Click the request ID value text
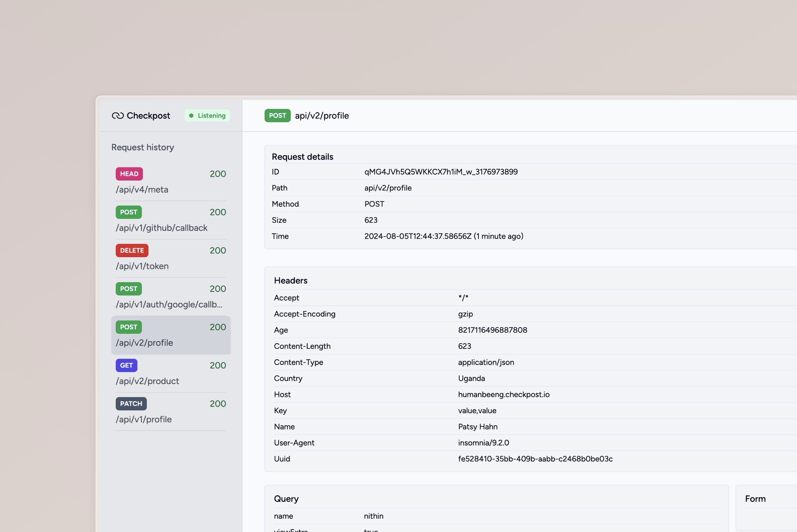 click(x=441, y=172)
